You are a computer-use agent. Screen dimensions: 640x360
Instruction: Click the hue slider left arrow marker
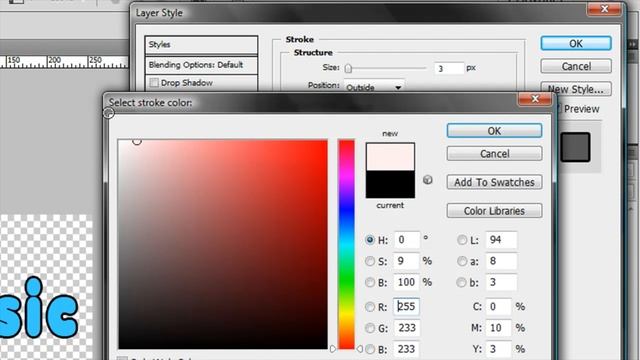pyautogui.click(x=333, y=349)
